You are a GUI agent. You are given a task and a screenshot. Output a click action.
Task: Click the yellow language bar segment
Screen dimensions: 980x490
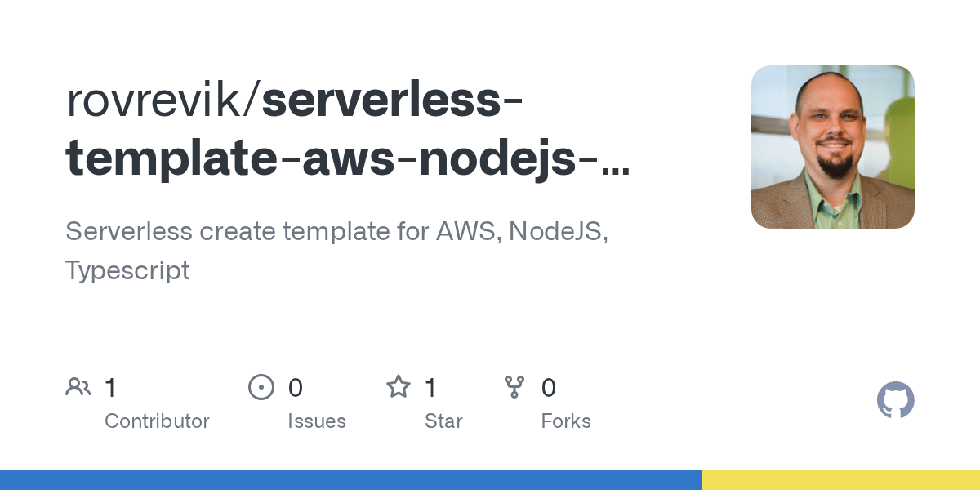(841, 480)
